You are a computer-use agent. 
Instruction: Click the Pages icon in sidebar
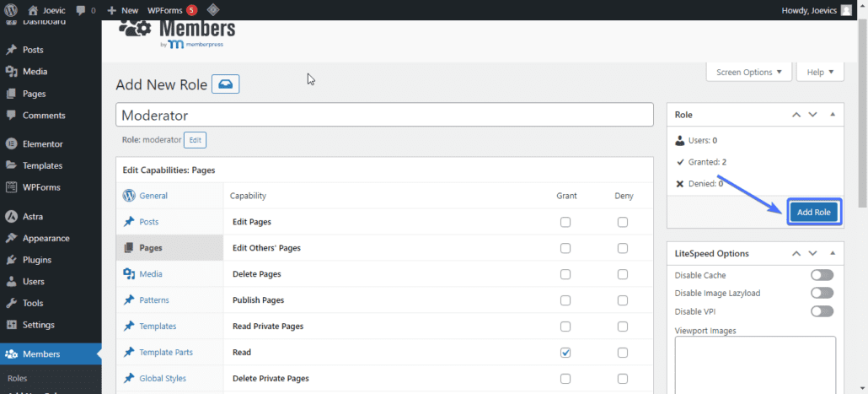tap(11, 94)
